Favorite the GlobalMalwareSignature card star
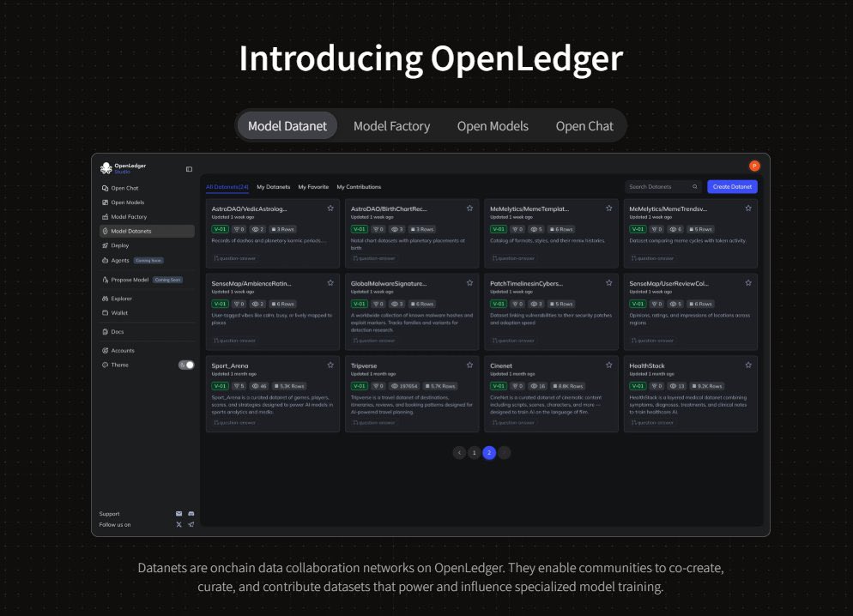853x616 pixels. coord(469,283)
